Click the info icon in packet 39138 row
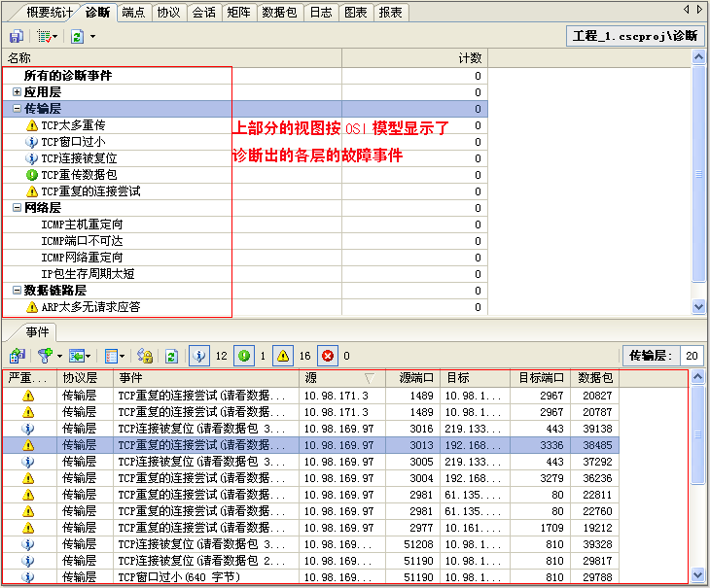 pyautogui.click(x=28, y=429)
